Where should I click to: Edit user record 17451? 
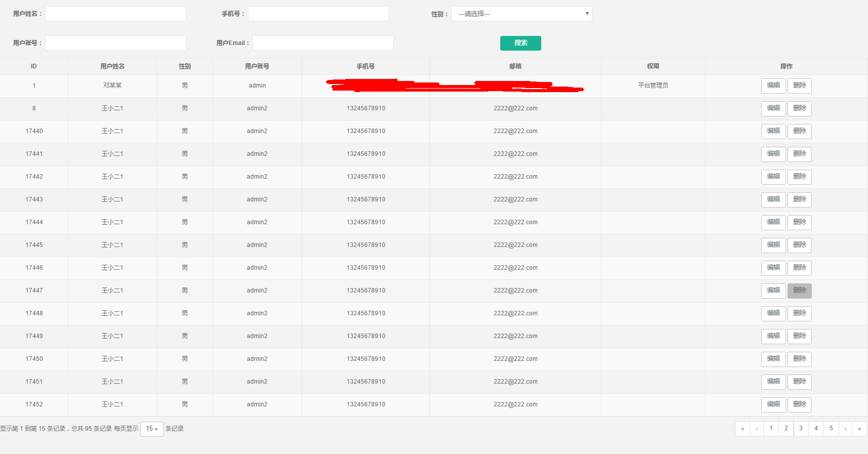point(773,382)
